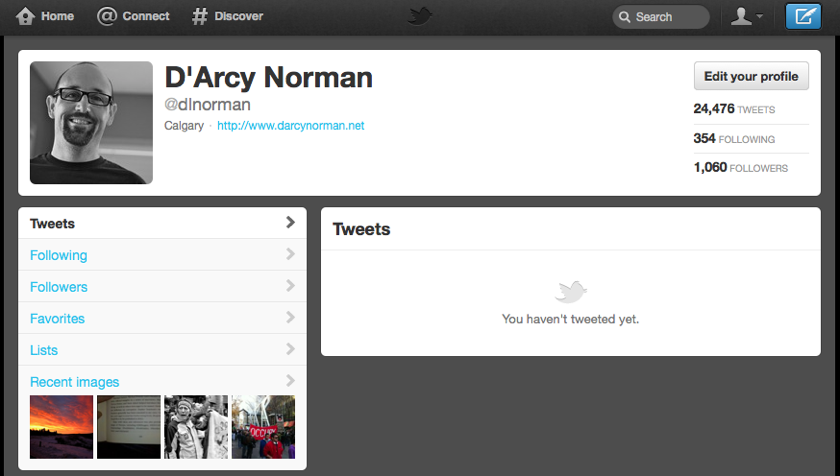Open the Home tab label

click(57, 16)
